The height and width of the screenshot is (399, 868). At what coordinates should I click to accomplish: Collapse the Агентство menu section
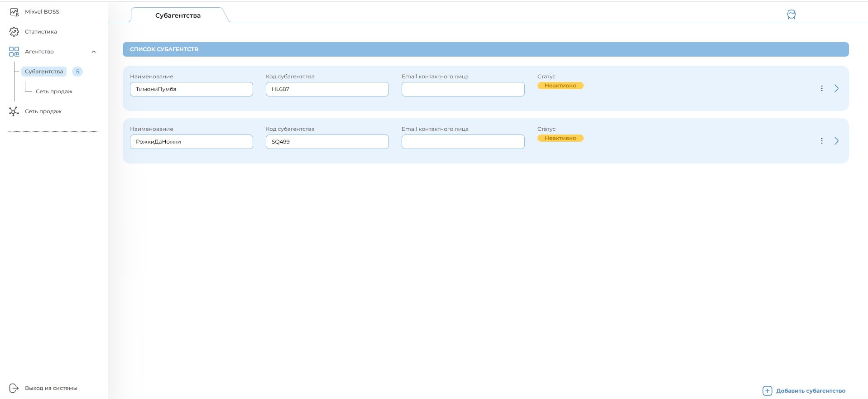click(x=94, y=52)
